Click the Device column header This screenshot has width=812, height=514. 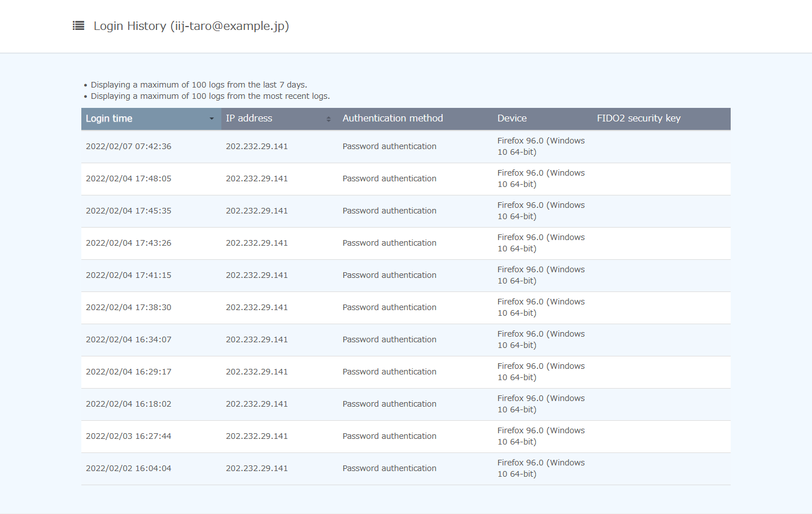pos(512,119)
